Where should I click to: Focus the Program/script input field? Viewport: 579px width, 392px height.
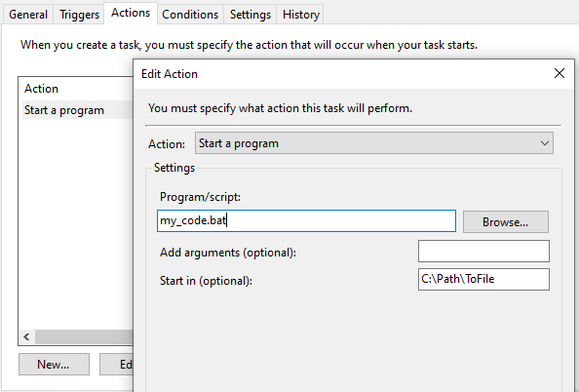(306, 221)
